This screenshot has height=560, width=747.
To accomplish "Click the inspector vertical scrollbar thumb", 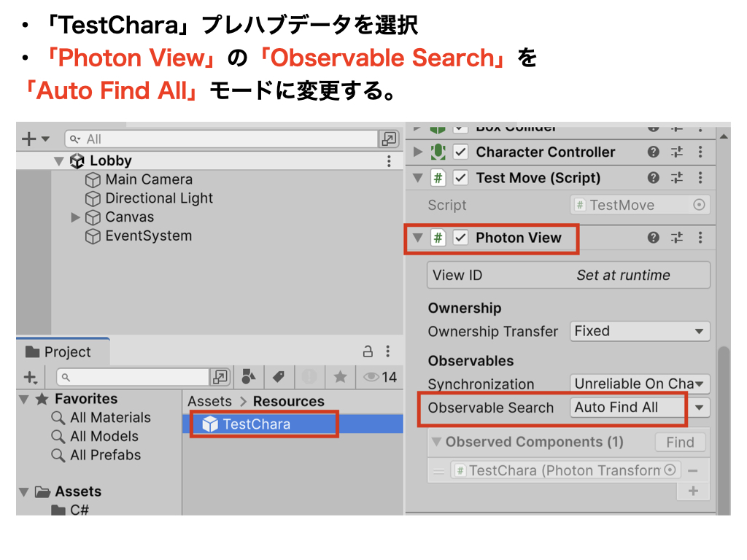I will (x=724, y=429).
